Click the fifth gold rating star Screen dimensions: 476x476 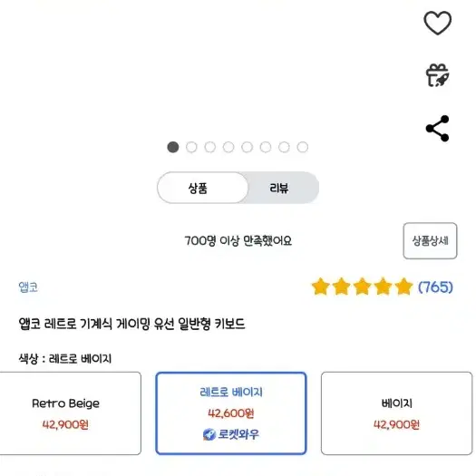tap(403, 287)
